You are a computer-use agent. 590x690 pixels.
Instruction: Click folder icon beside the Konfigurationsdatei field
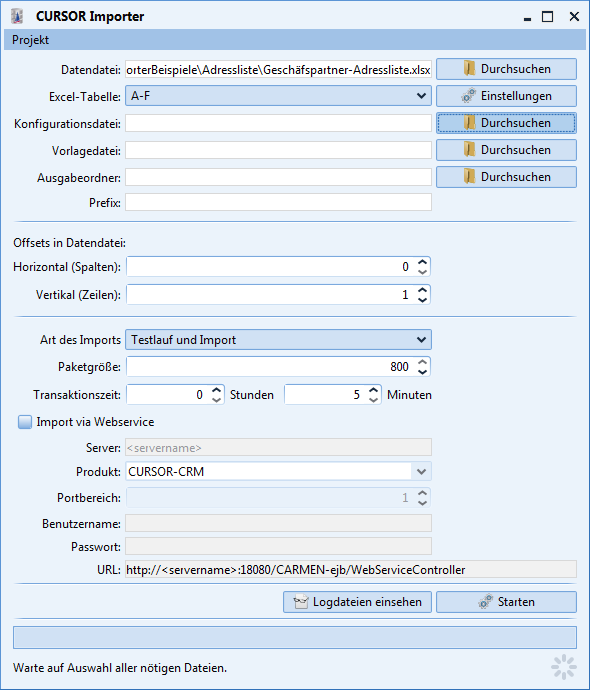click(x=469, y=123)
